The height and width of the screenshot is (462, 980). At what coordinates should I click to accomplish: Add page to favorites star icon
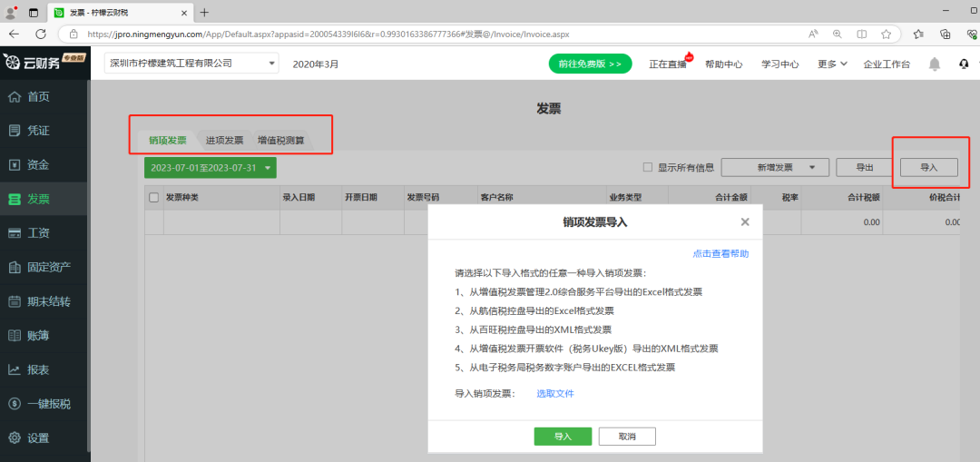886,34
